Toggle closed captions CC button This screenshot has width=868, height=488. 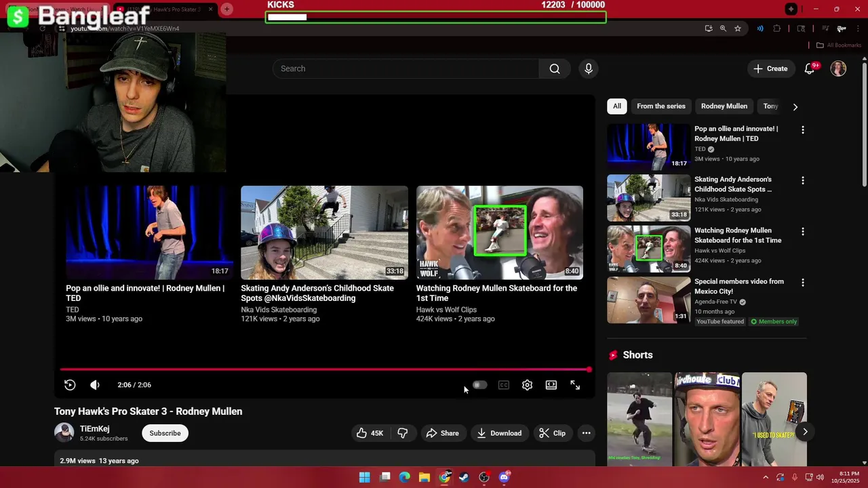504,385
